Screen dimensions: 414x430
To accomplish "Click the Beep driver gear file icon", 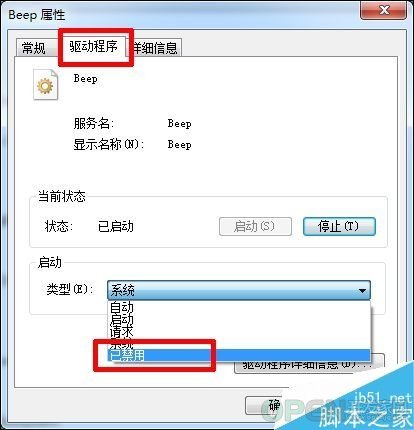I will [45, 85].
